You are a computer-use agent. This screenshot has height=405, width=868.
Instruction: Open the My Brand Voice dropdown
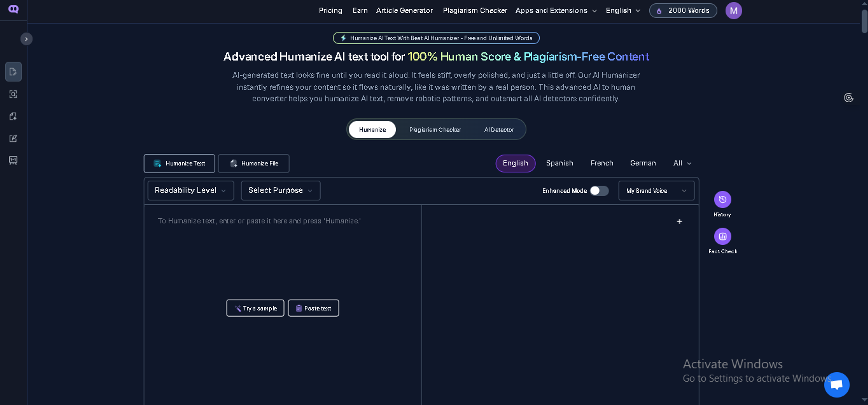(656, 191)
